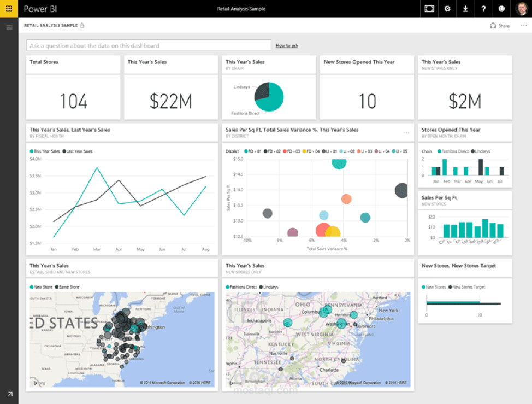Click the Power BI home label
532x404 pixels.
point(41,9)
